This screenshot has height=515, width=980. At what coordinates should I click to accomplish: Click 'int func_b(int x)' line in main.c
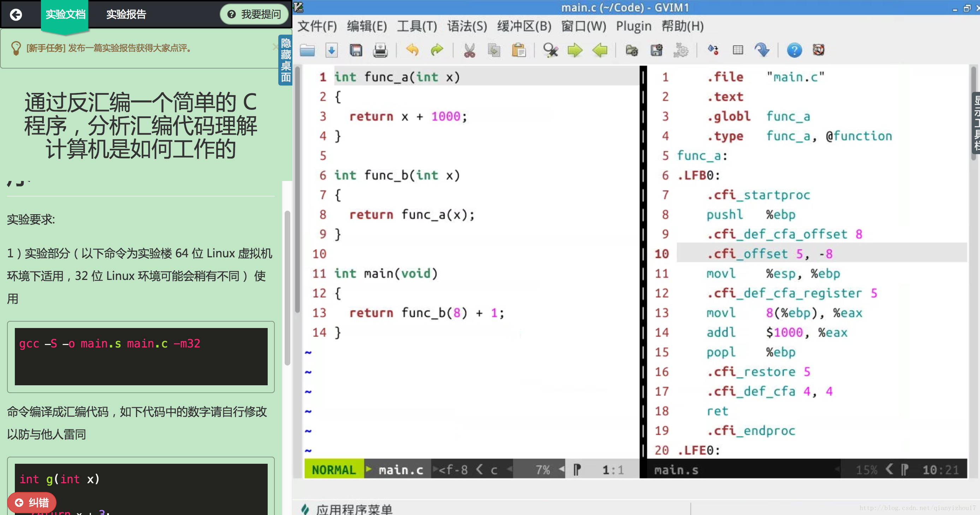(397, 175)
